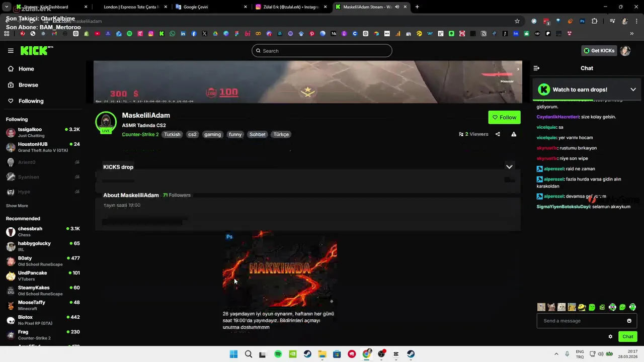
Task: Click the Kick logo
Action: 36,50
